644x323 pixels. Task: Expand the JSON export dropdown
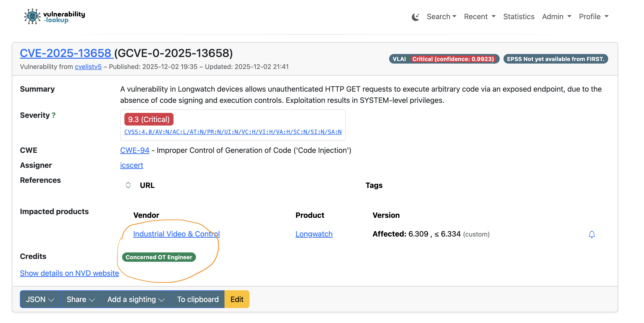(40, 299)
